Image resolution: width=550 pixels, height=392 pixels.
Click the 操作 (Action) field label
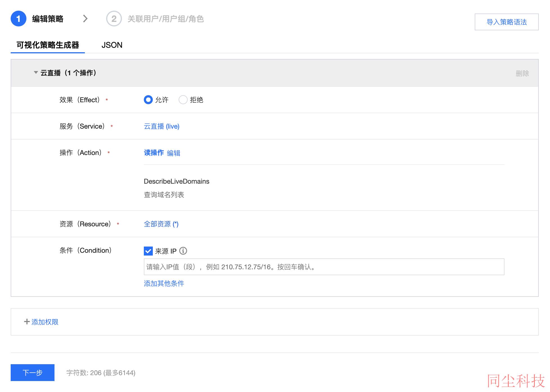[81, 153]
